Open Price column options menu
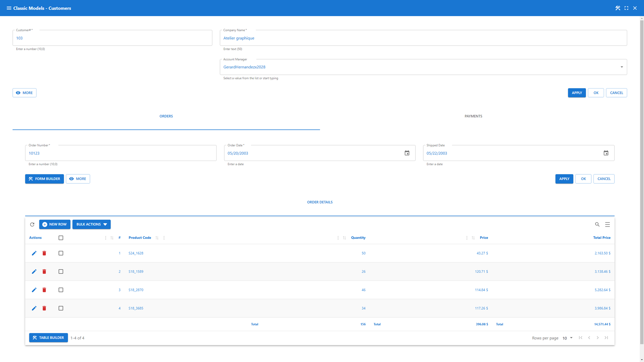 (x=467, y=238)
